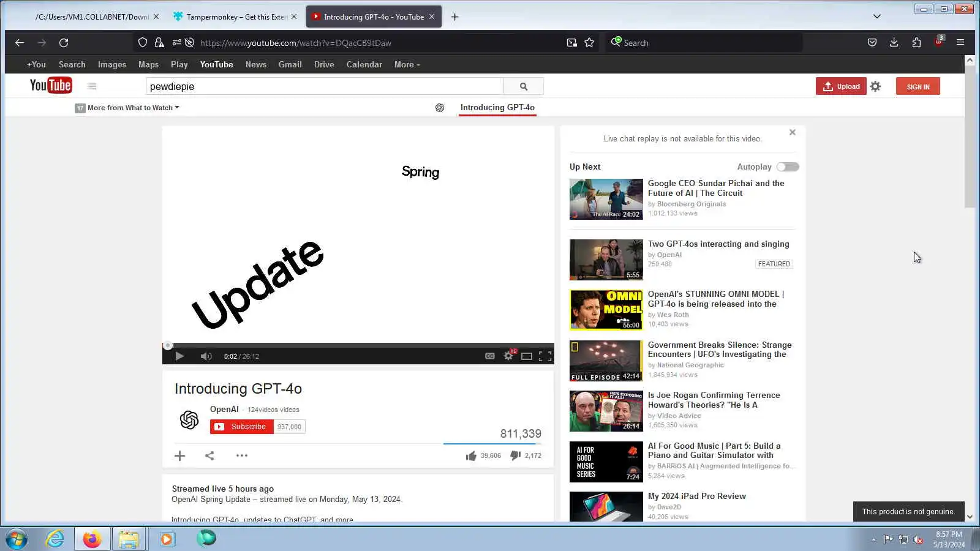Viewport: 980px width, 551px height.
Task: Click the address bar URL
Action: [x=296, y=43]
